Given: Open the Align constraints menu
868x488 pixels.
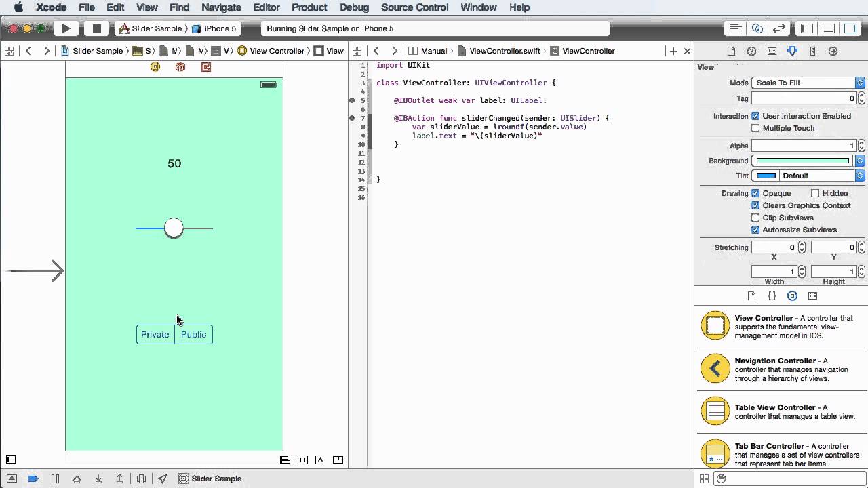Looking at the screenshot, I should [x=285, y=460].
